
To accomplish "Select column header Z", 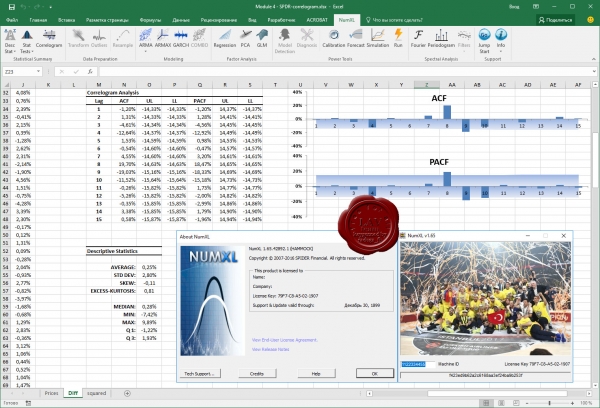I will point(427,85).
